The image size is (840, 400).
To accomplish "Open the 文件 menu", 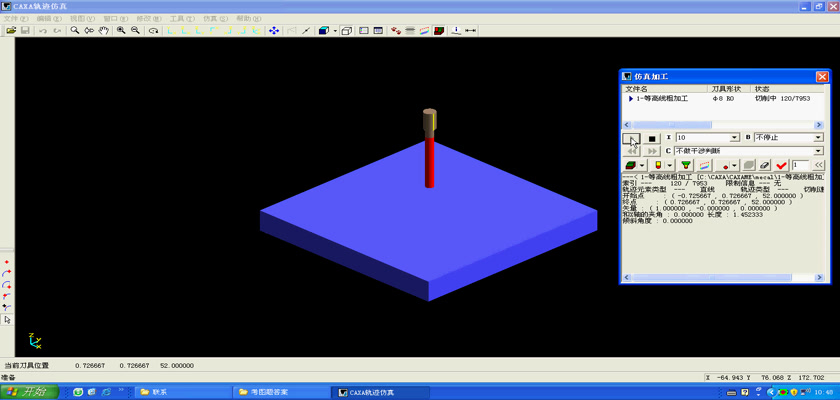I will 16,18.
